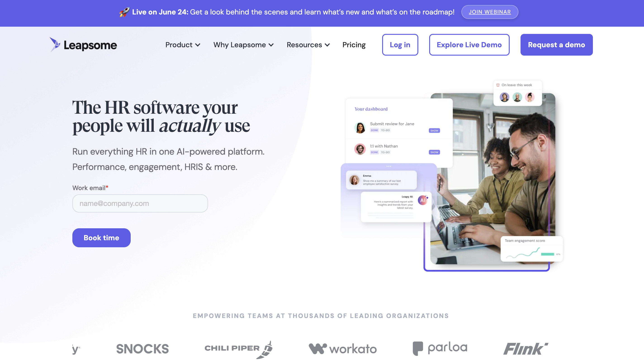Toggle TO-DO status on the 1:1 with Nathan
This screenshot has height=363, width=644.
pos(385,152)
